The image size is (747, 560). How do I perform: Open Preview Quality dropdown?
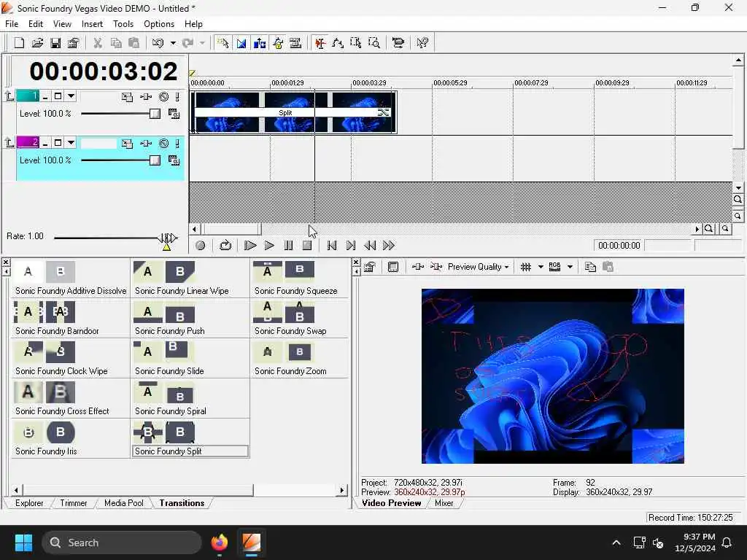pos(479,267)
